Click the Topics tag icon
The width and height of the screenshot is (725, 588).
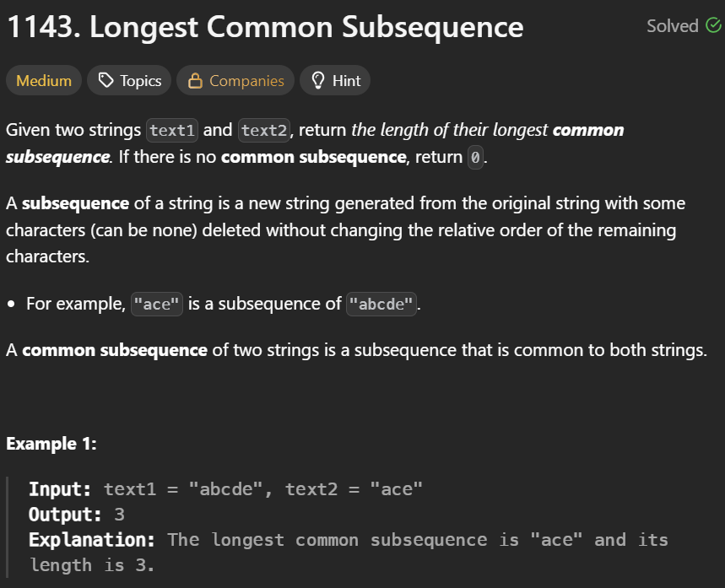(106, 80)
